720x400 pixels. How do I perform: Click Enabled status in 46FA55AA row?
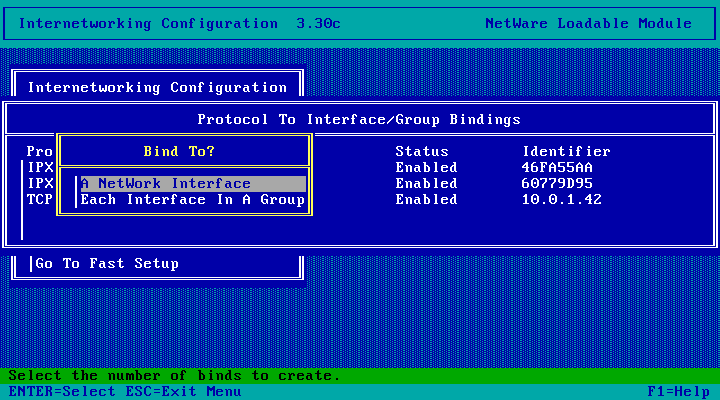[426, 168]
